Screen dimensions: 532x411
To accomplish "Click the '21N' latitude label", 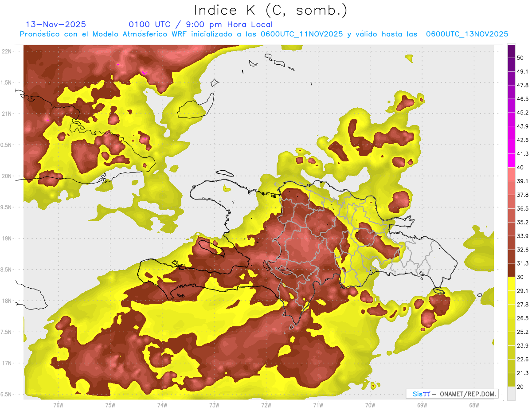I will click(x=7, y=114).
